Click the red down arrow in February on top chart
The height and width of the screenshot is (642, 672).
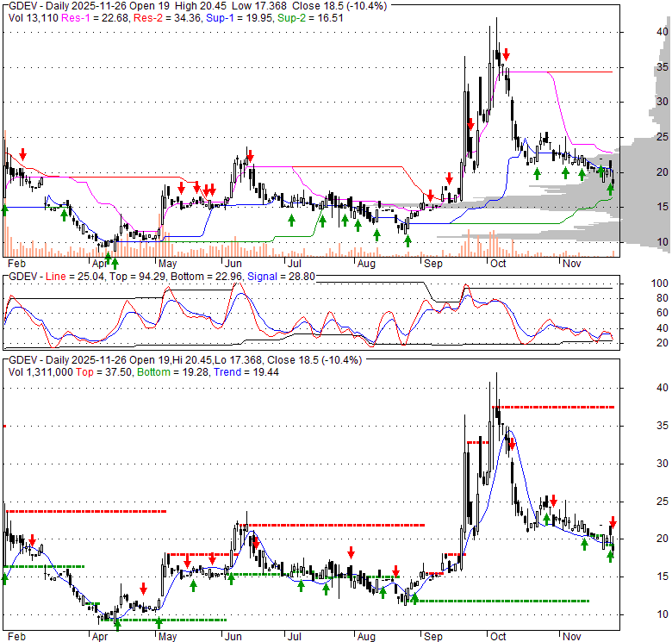[x=22, y=154]
